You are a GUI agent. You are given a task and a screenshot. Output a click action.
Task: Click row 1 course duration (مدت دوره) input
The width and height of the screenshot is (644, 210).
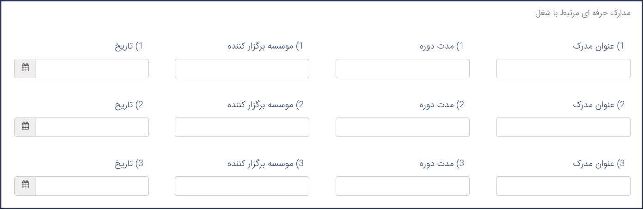pyautogui.click(x=402, y=68)
